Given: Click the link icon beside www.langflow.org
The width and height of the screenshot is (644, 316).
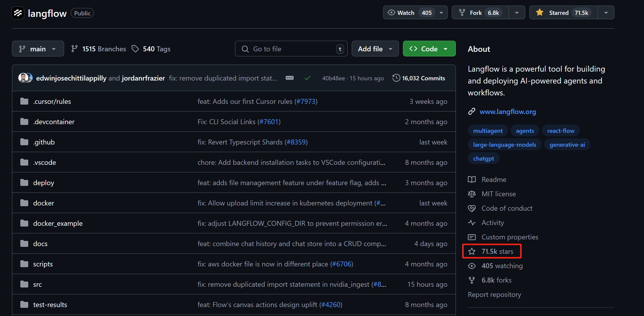Looking at the screenshot, I should [472, 112].
